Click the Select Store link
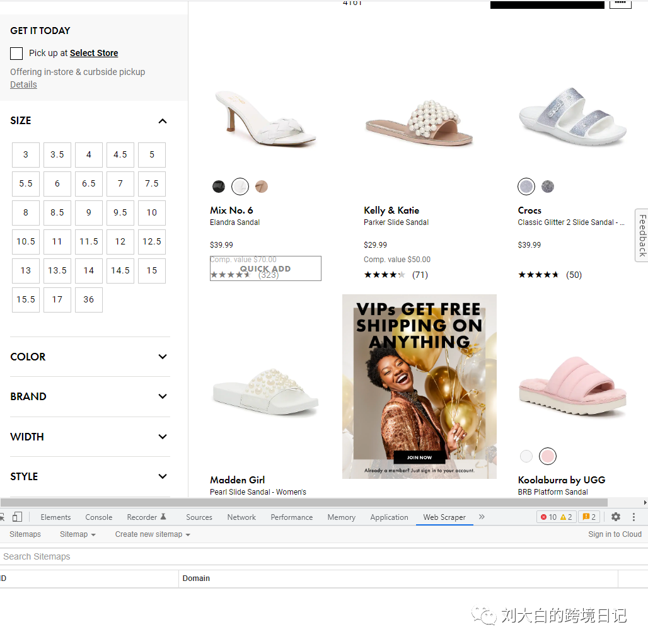This screenshot has width=648, height=644. (94, 54)
